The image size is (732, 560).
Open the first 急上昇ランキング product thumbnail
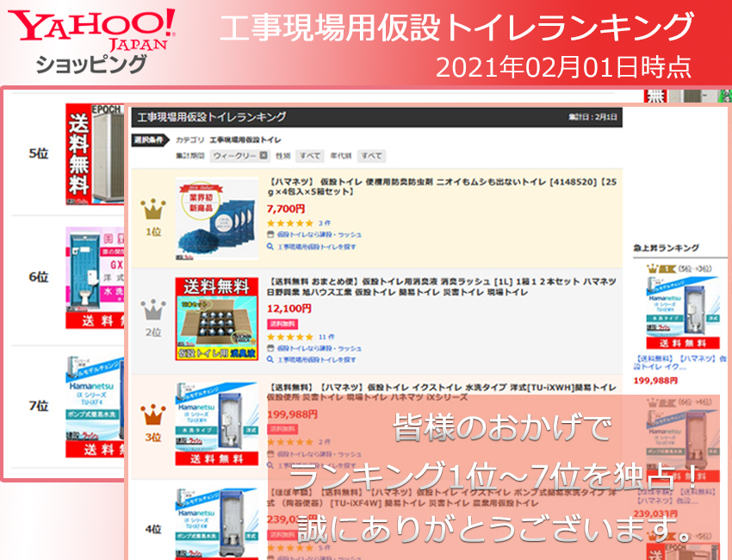click(683, 313)
